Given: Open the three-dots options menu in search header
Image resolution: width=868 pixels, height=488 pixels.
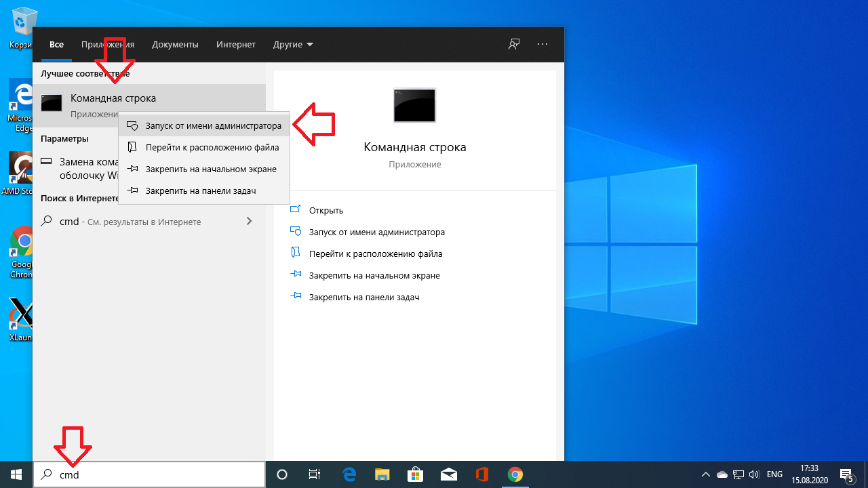Looking at the screenshot, I should pos(542,44).
